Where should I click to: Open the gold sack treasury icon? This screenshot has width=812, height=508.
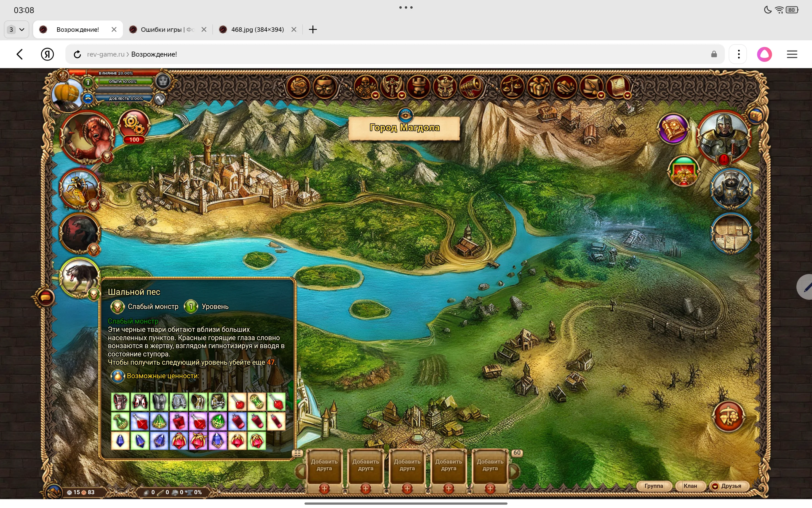click(565, 87)
